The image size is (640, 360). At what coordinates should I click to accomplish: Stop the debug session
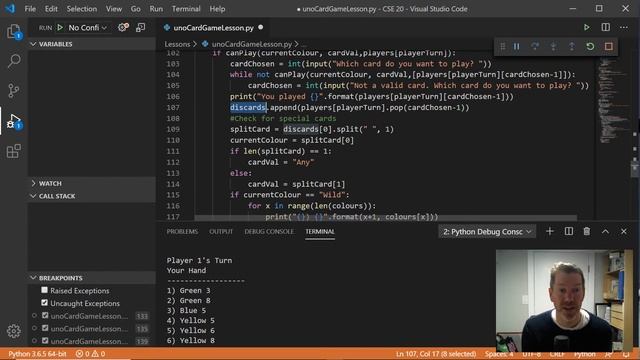pos(609,47)
